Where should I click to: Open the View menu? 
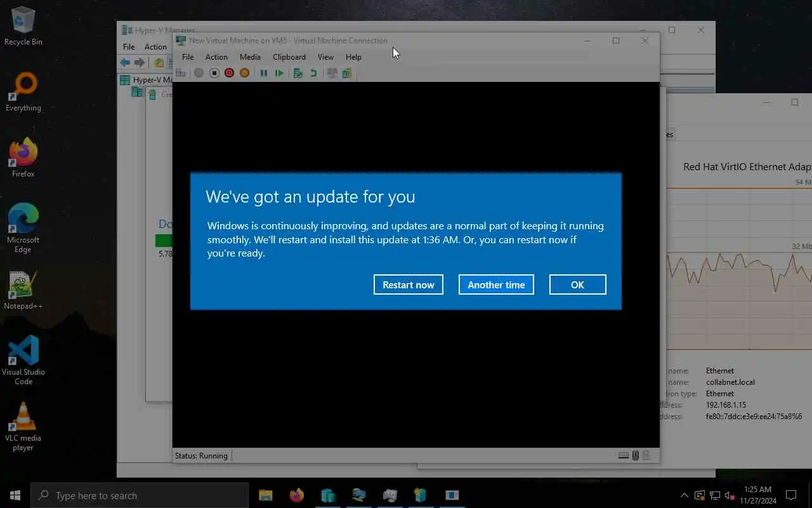325,57
